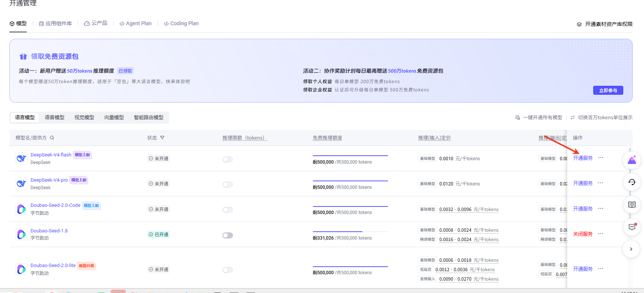Click the 推理(输入)定价 column header

434,138
